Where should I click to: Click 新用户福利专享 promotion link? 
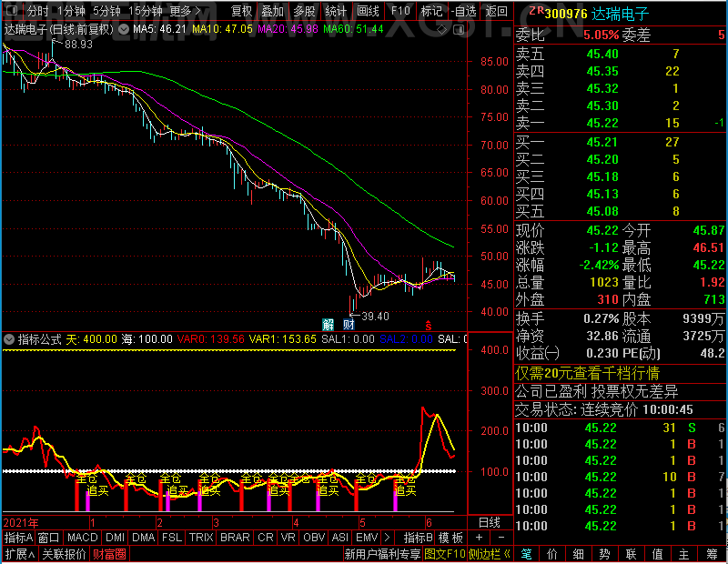point(382,554)
